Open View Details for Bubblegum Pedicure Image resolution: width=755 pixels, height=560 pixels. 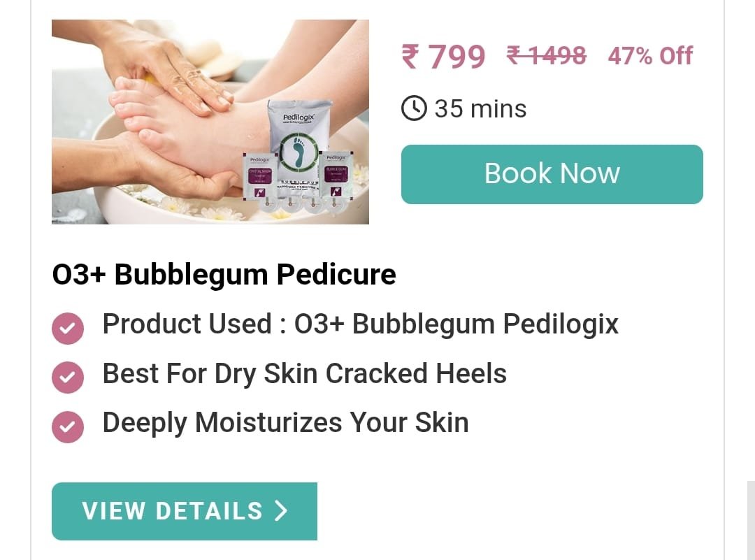point(185,511)
